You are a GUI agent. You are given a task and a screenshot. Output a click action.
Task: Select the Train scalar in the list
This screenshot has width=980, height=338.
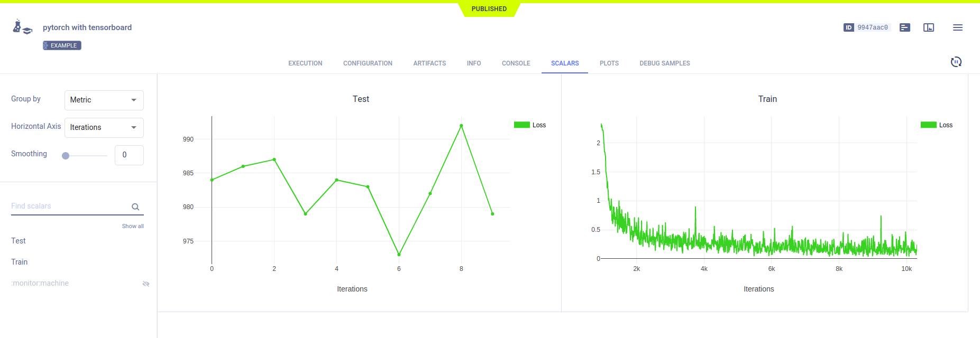[20, 262]
